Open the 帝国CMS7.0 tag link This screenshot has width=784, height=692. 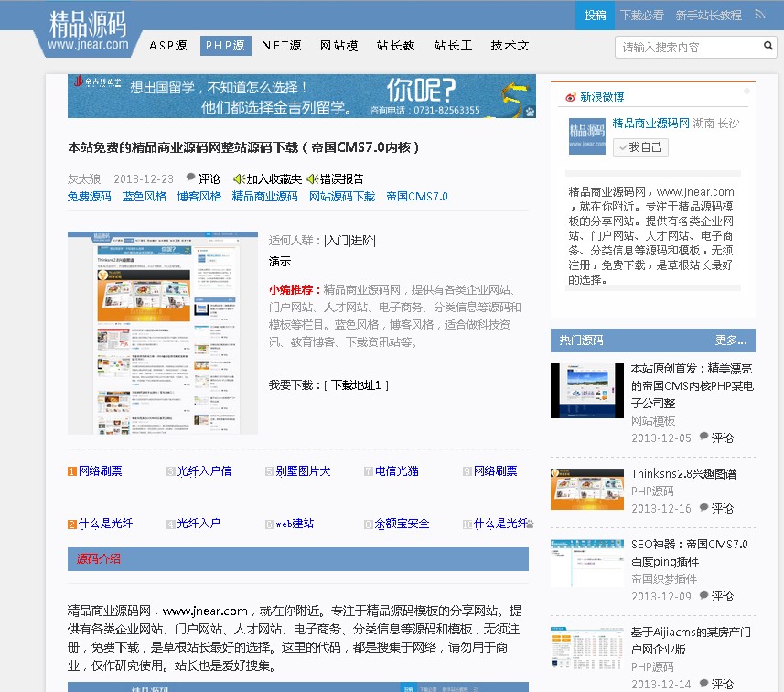pyautogui.click(x=417, y=197)
